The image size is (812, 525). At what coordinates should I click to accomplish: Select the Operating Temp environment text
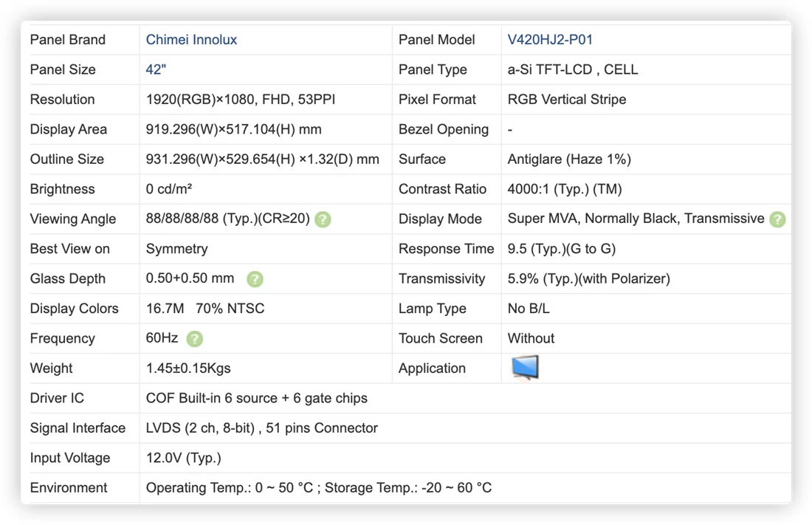(x=318, y=487)
